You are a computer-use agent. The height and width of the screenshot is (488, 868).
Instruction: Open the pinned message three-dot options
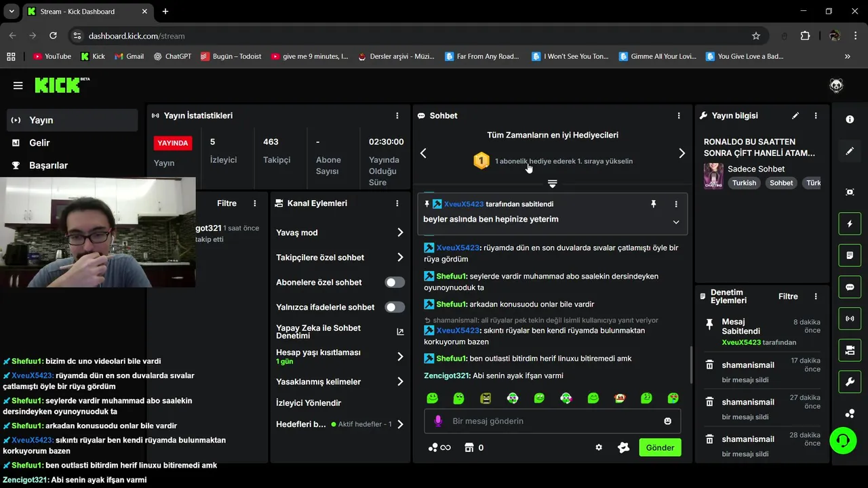coord(676,204)
